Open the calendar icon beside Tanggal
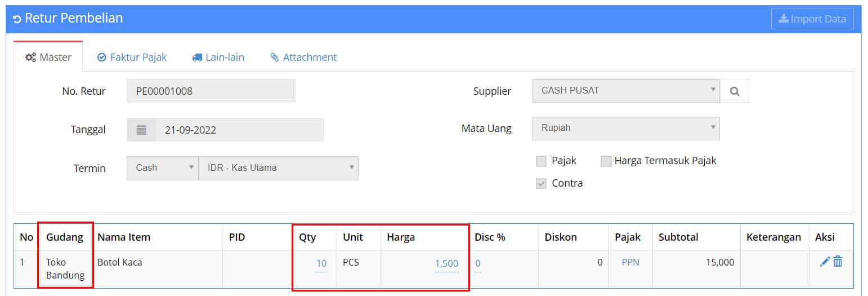Viewport: 868px width, 296px height. click(x=142, y=130)
